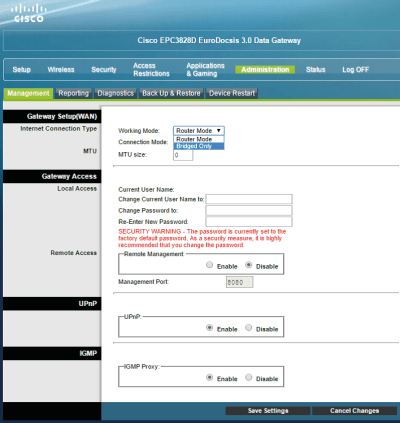Viewport: 400px width, 423px height.
Task: Select the Administration menu
Action: 265,70
